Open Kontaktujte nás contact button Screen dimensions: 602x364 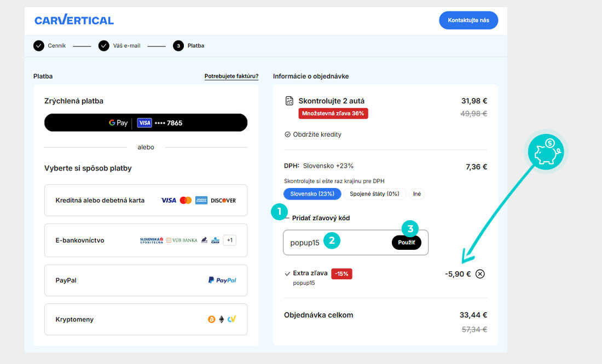(468, 20)
